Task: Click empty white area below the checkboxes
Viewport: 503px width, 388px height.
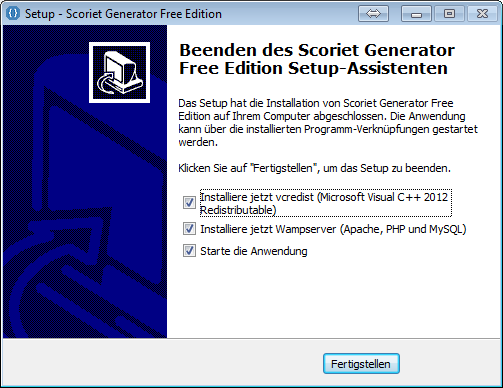Action: [330, 297]
